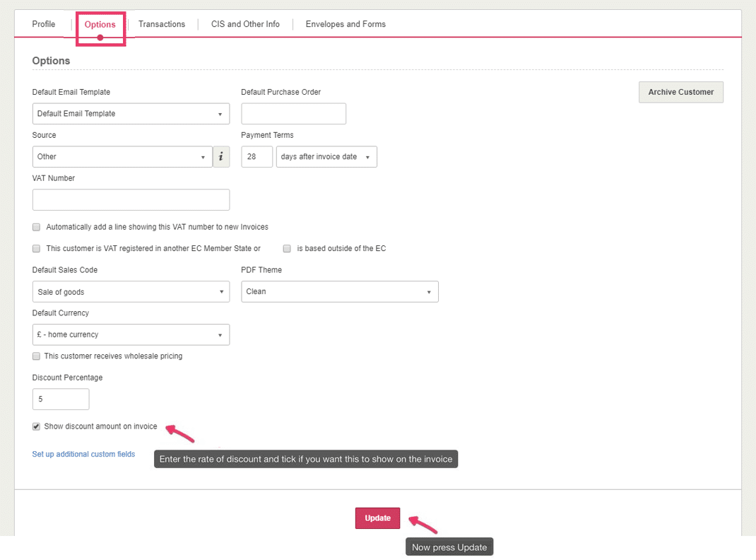Tick the automatically add VAT number line checkbox
The height and width of the screenshot is (560, 756).
pos(36,227)
